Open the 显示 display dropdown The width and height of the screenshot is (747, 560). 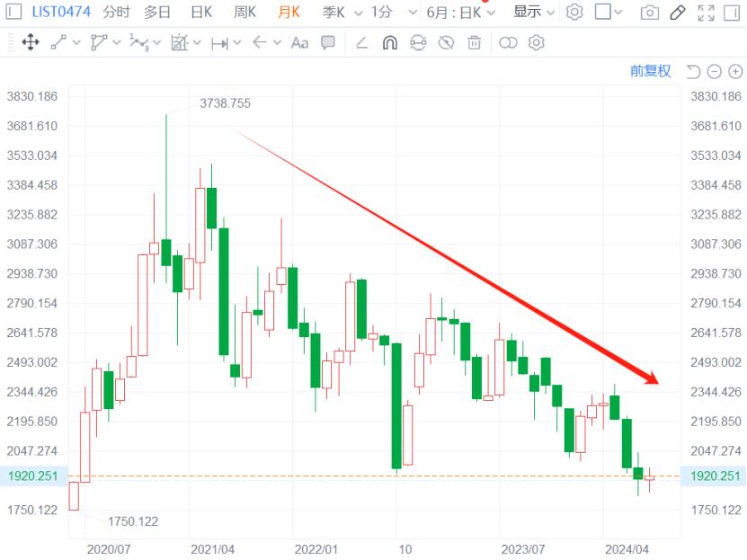pos(534,13)
